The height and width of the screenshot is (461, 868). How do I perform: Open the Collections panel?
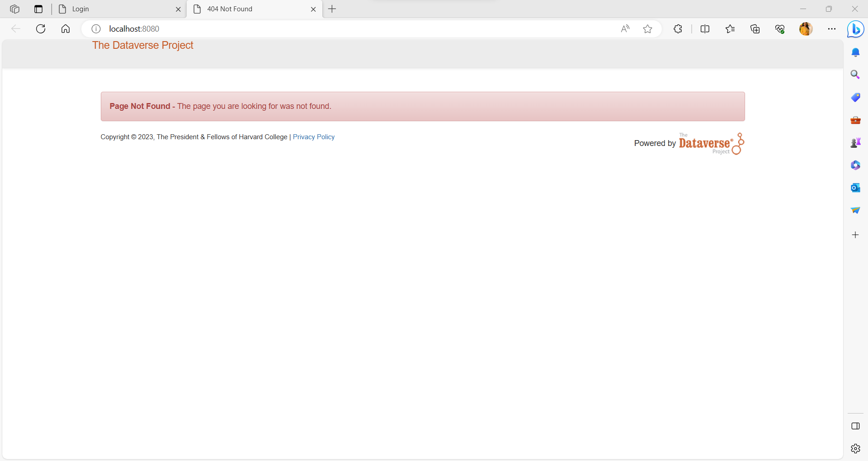pos(755,29)
